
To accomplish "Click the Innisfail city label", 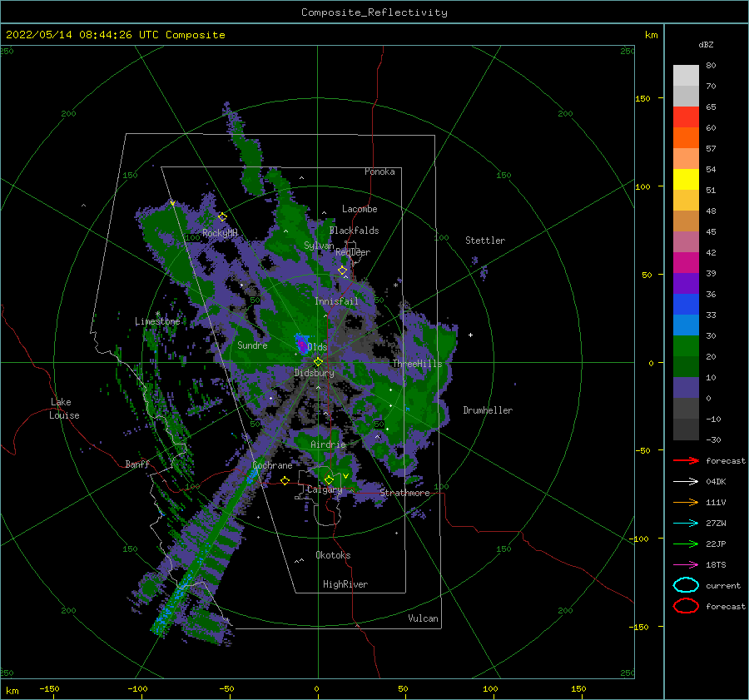I will [336, 301].
